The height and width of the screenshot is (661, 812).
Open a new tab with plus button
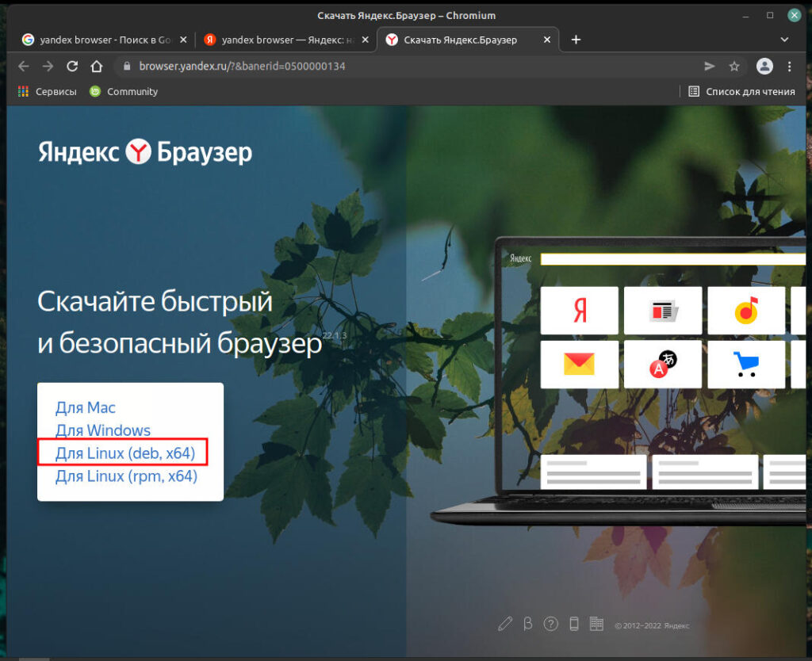coord(576,40)
